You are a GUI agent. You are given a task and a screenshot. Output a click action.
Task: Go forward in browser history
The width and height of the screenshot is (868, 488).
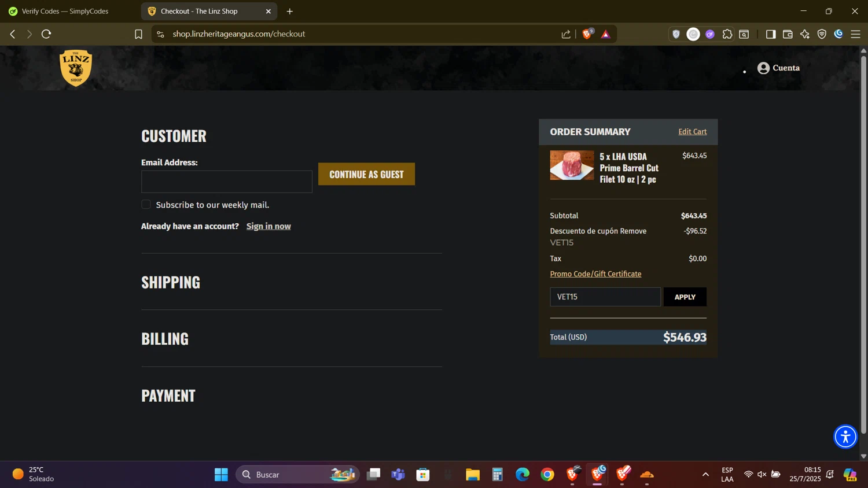(x=29, y=34)
